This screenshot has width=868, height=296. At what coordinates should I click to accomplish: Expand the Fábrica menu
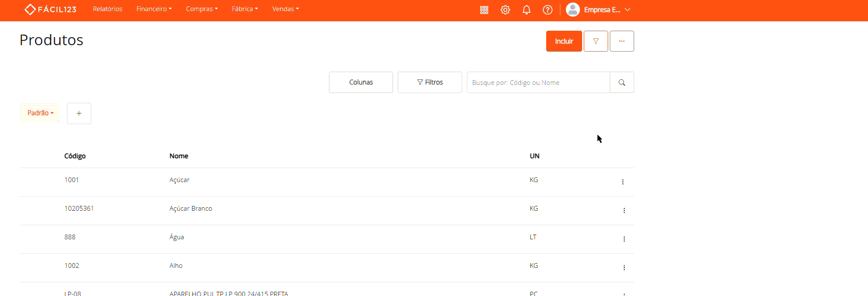(245, 9)
